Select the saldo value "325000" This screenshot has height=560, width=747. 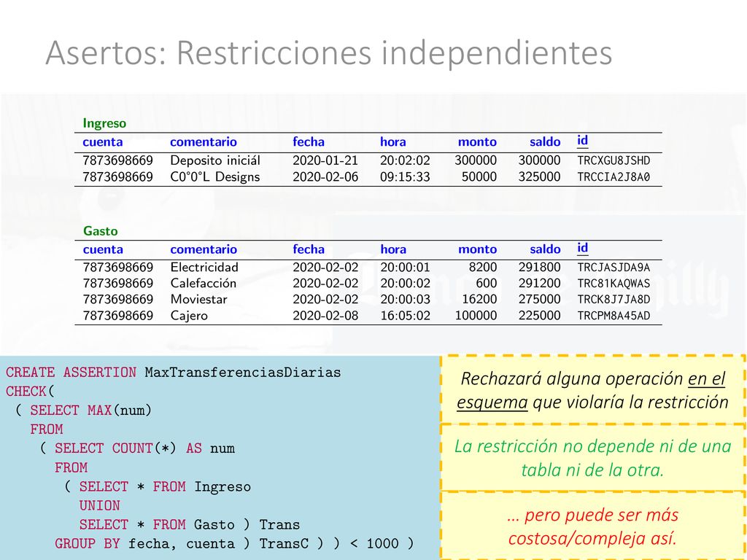539,176
